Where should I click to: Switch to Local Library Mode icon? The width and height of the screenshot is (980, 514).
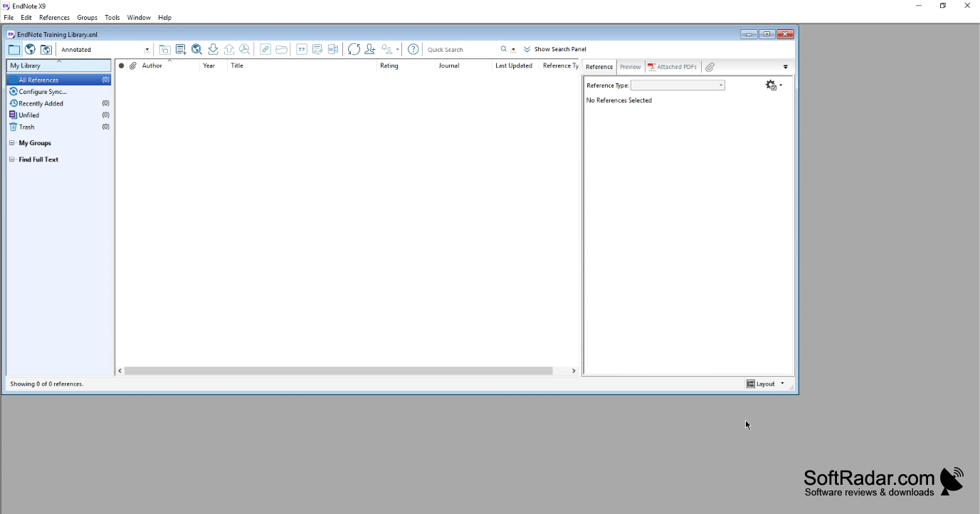[x=14, y=49]
